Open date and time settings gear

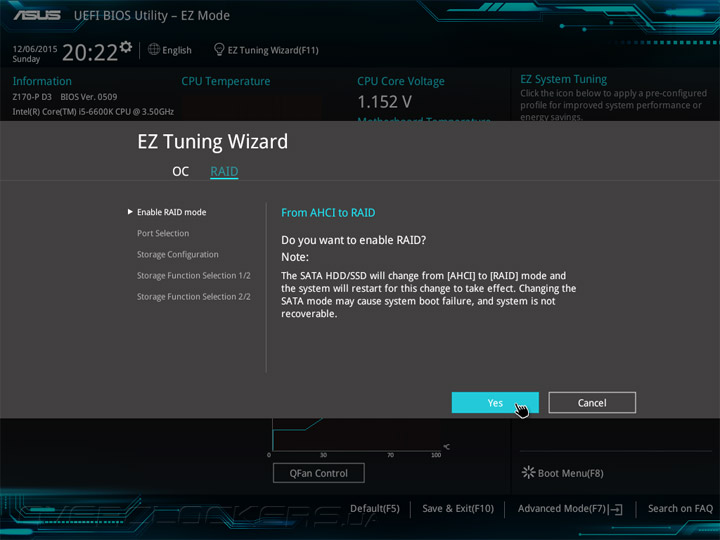(x=126, y=47)
